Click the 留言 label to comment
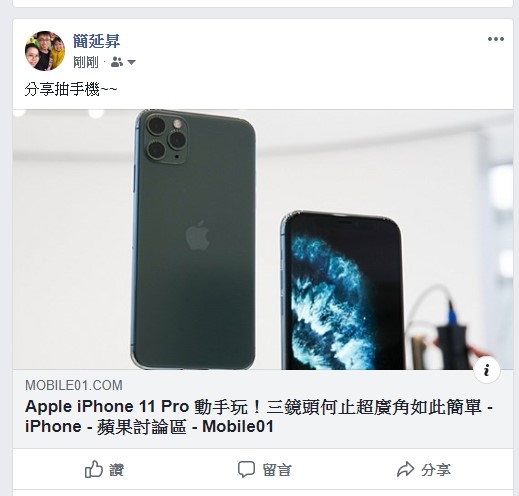 click(277, 470)
